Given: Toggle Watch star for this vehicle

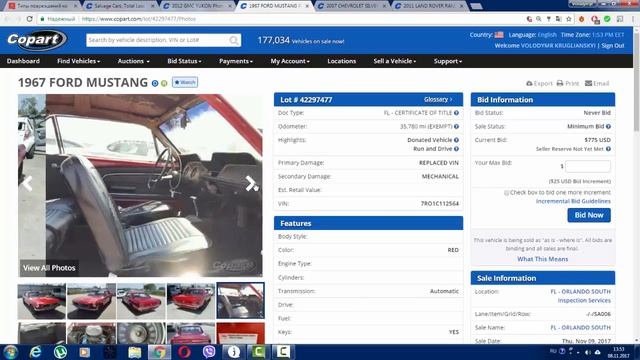Looking at the screenshot, I should tap(185, 82).
